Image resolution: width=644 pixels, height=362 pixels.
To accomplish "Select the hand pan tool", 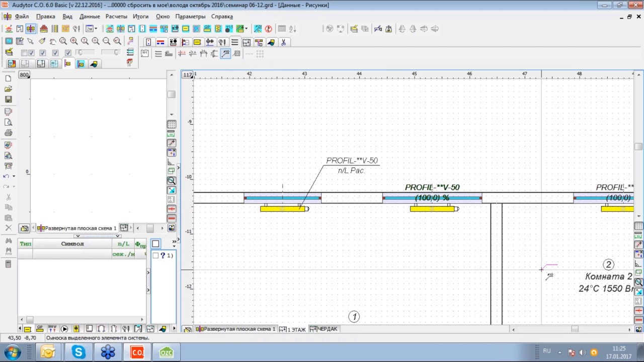I will pos(52,41).
